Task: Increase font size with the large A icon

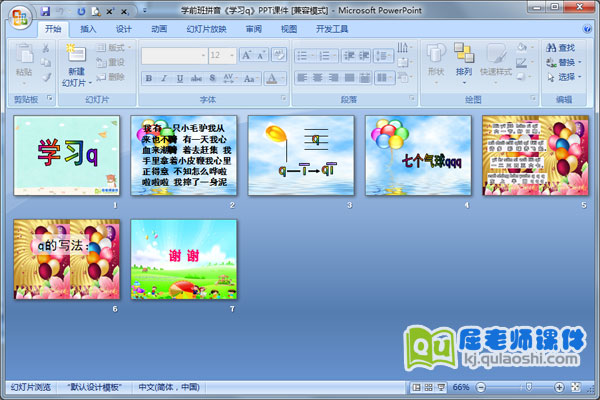Action: (x=247, y=56)
